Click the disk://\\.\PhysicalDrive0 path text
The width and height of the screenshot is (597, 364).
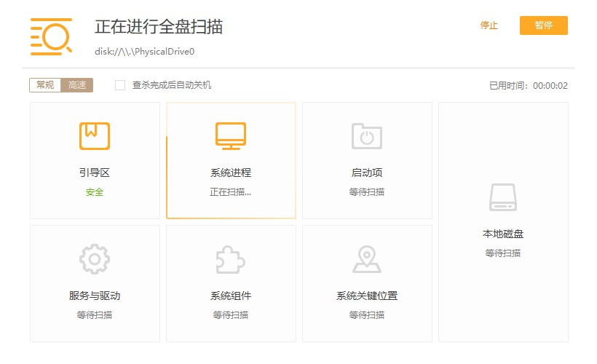point(145,52)
